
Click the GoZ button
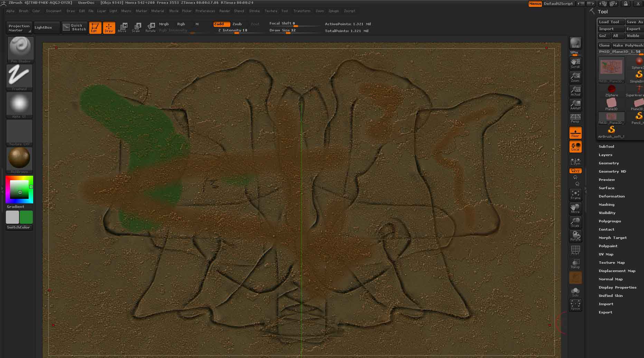pyautogui.click(x=604, y=36)
